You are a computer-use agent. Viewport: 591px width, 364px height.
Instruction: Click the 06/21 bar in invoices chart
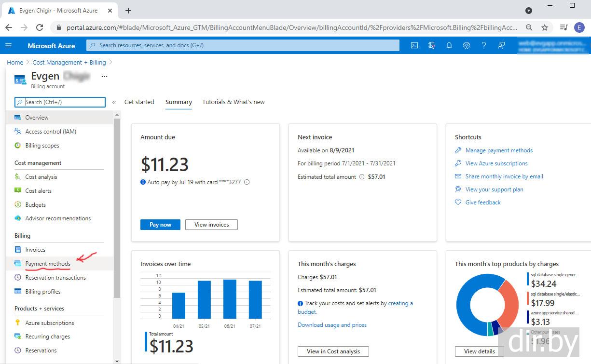point(230,299)
